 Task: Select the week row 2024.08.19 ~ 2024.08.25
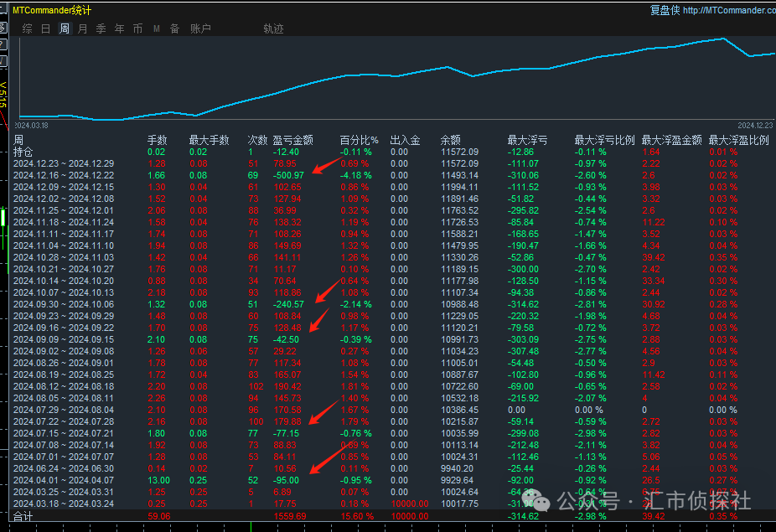click(x=64, y=374)
